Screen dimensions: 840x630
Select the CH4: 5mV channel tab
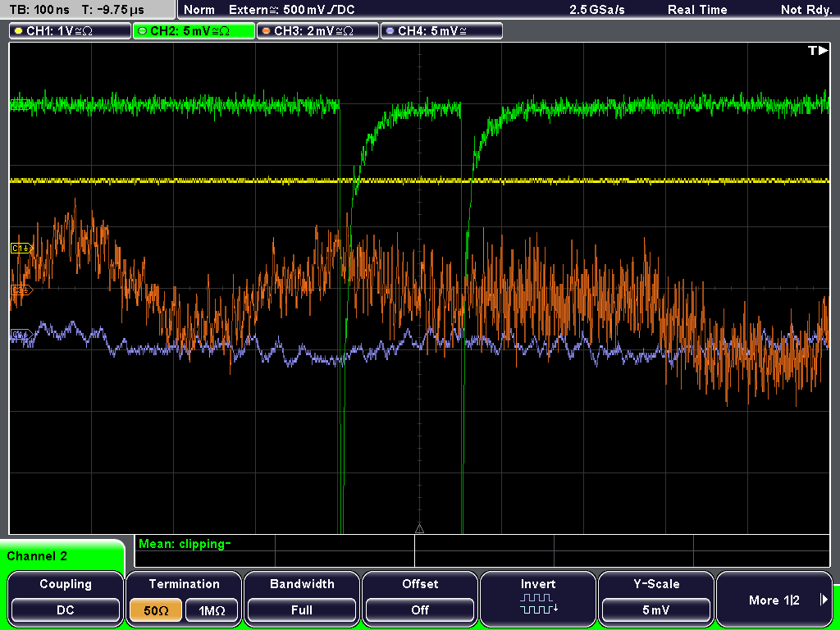441,31
